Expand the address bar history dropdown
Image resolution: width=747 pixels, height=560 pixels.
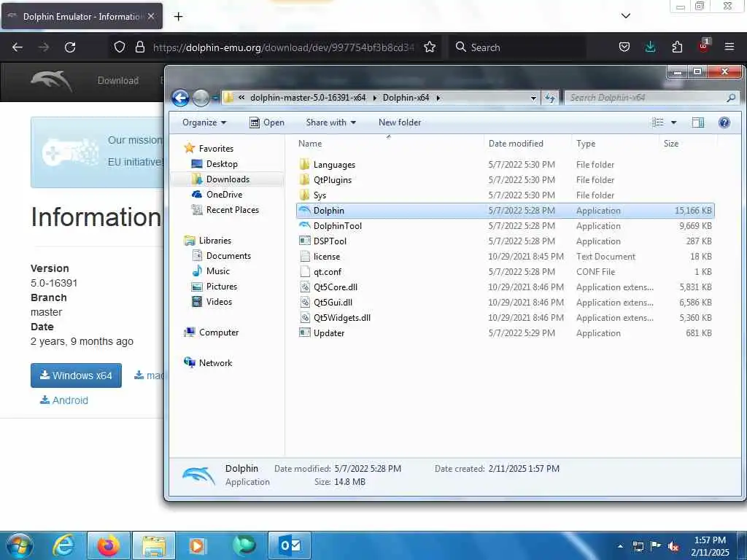point(533,98)
